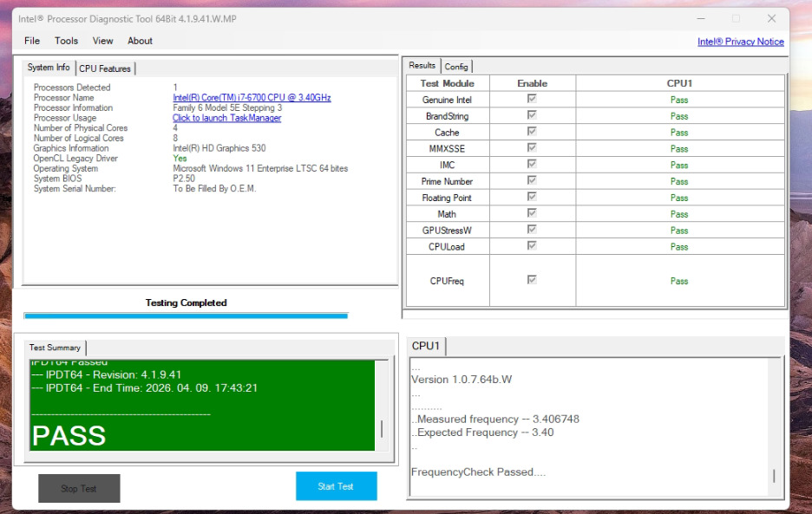Open the Tools menu

pyautogui.click(x=66, y=41)
